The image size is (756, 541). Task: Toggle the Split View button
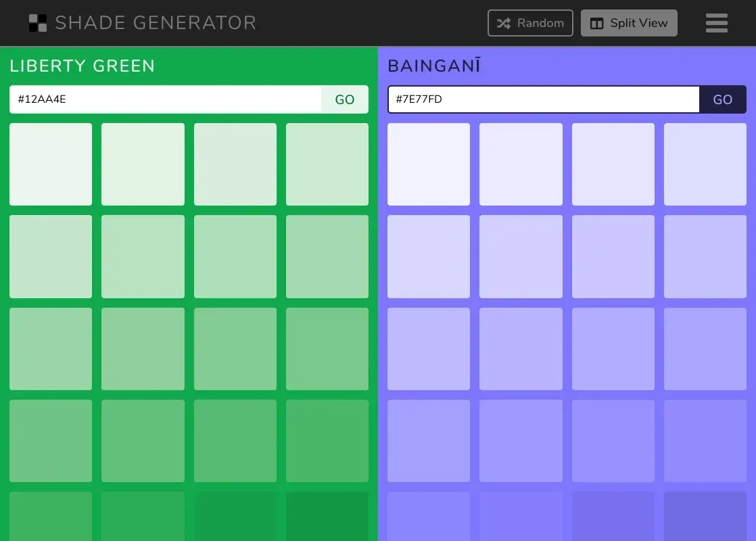click(x=629, y=23)
